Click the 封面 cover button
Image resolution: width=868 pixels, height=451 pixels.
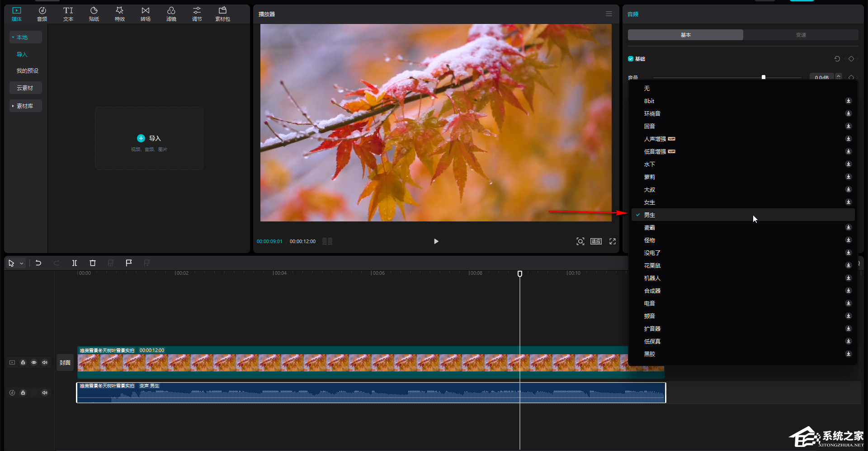coord(65,362)
